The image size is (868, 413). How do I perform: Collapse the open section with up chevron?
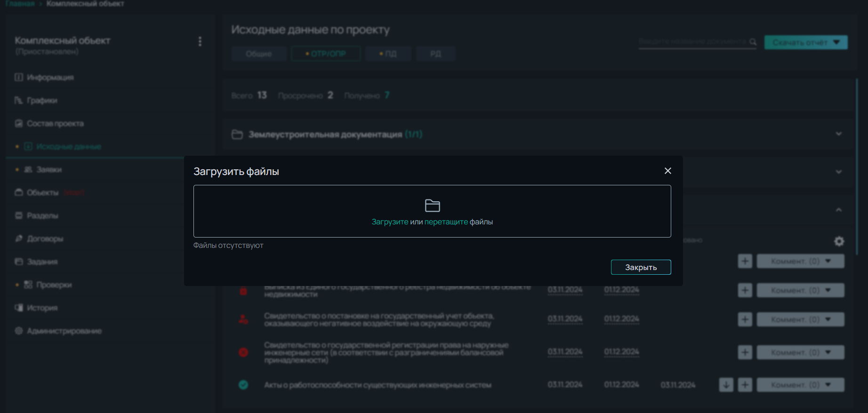pyautogui.click(x=838, y=210)
